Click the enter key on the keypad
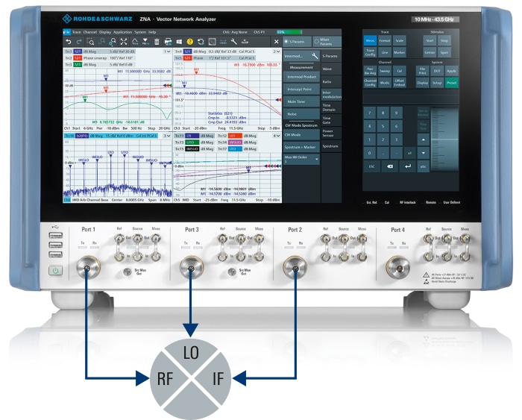522x420 pixels. pyautogui.click(x=407, y=166)
